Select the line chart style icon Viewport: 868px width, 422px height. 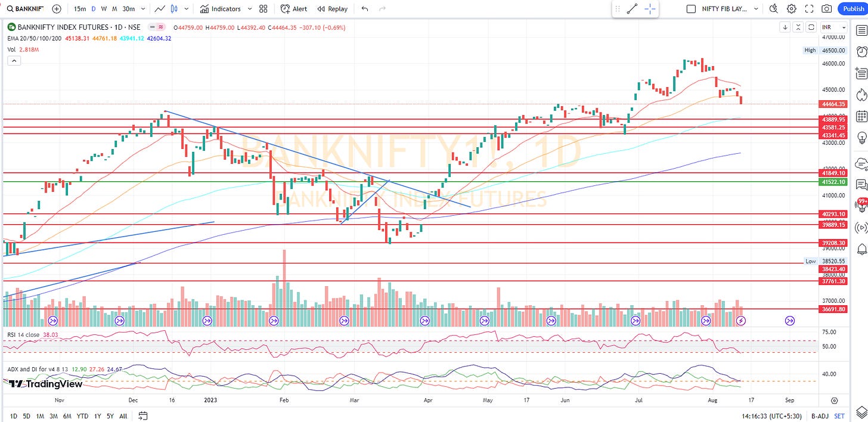(x=160, y=9)
